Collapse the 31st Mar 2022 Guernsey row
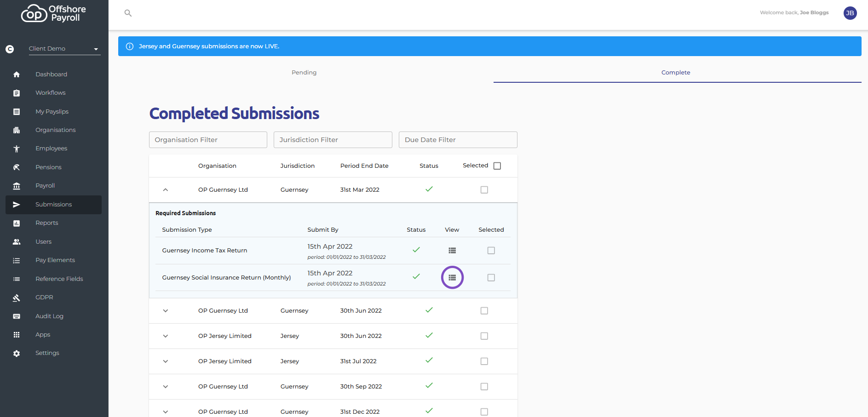Screen dimensions: 868x417 [166, 190]
